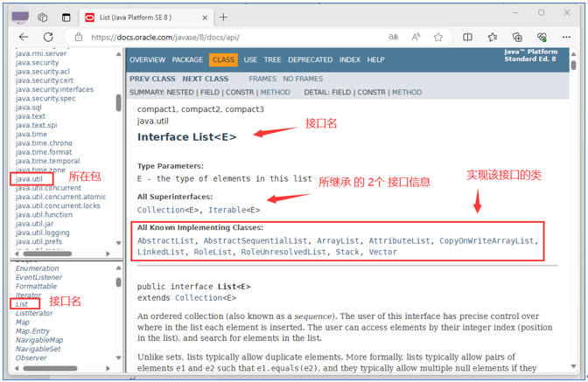Open the TREE navigation item
The width and height of the screenshot is (588, 382).
click(x=272, y=60)
